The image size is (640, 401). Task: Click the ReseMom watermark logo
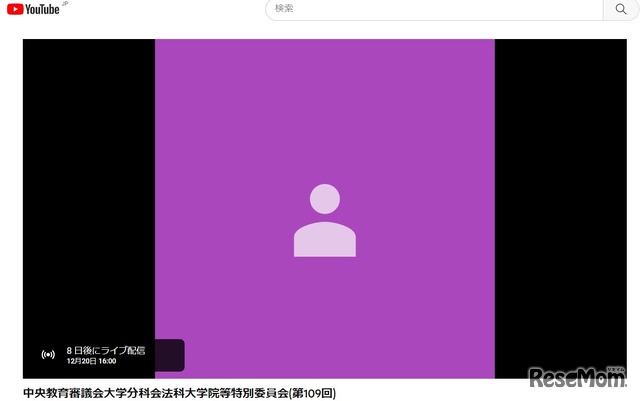[577, 377]
